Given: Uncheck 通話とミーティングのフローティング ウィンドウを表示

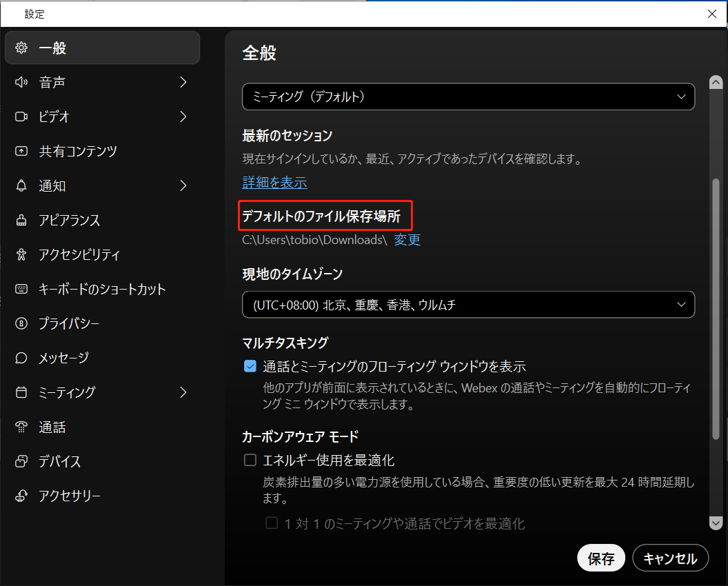Looking at the screenshot, I should [250, 366].
